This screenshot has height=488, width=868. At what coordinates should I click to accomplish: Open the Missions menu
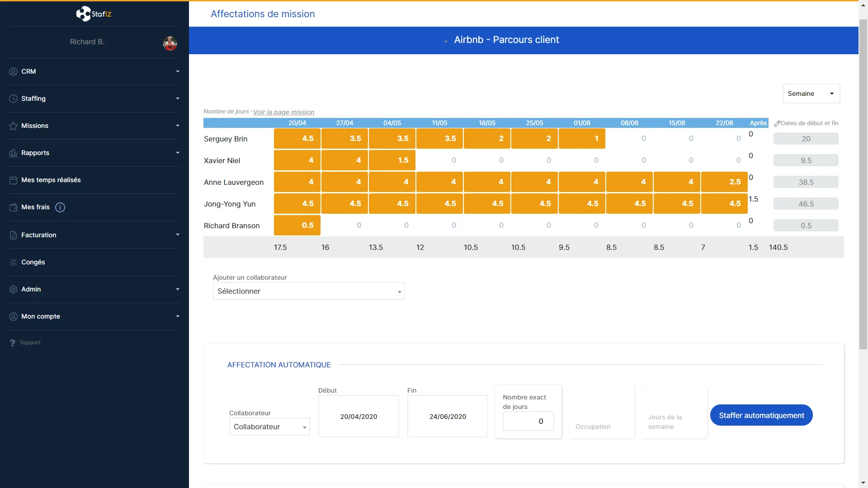pyautogui.click(x=94, y=126)
